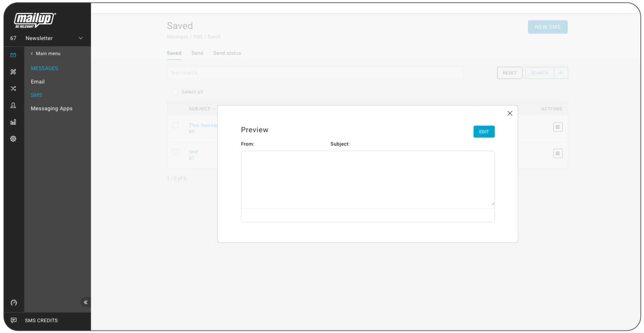The image size is (644, 333).
Task: Click the list number 67
Action: point(13,38)
